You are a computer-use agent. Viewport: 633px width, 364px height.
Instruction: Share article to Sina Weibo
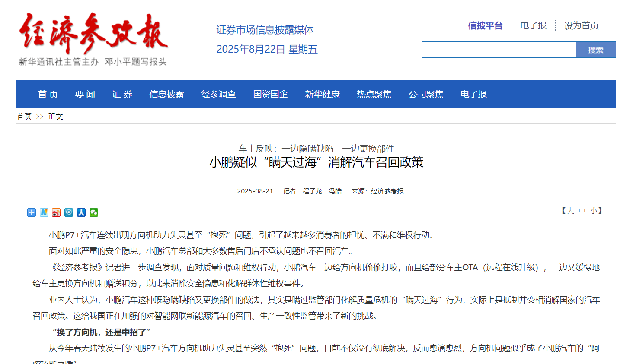[x=56, y=212]
